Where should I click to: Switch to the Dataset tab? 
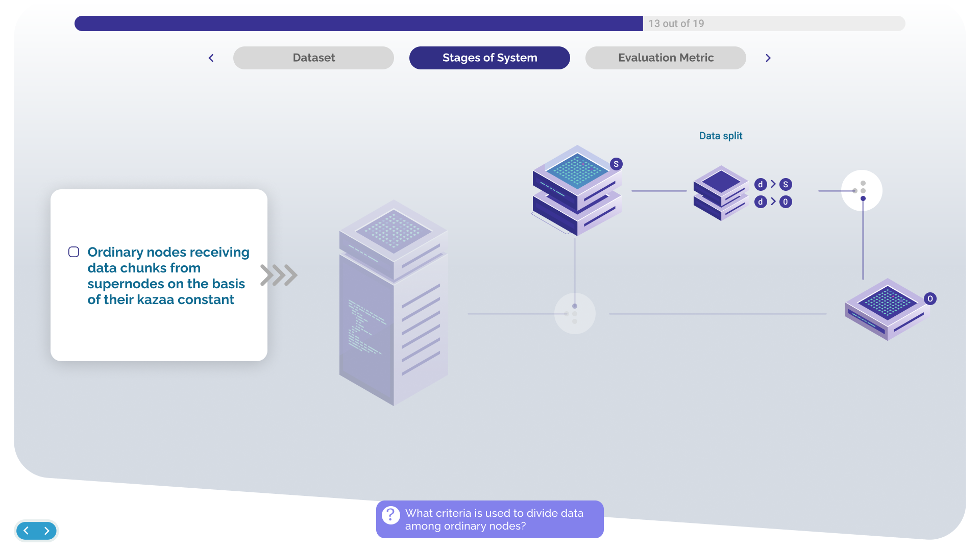313,58
